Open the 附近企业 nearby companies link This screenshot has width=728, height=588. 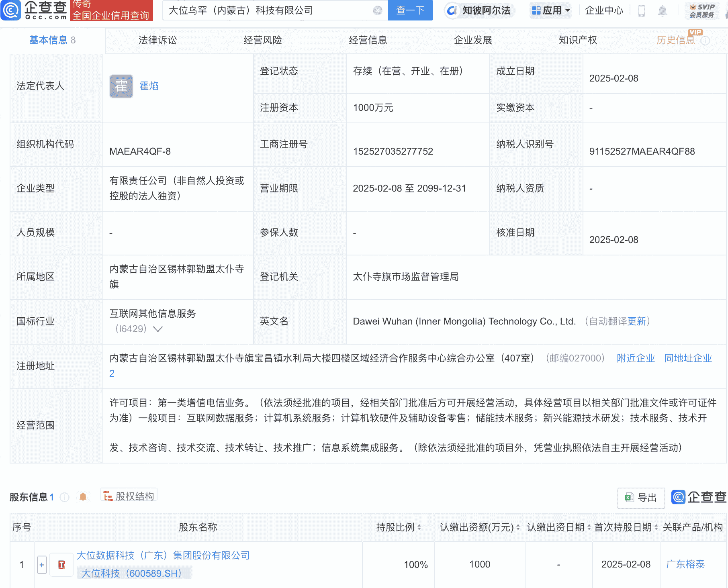[635, 358]
